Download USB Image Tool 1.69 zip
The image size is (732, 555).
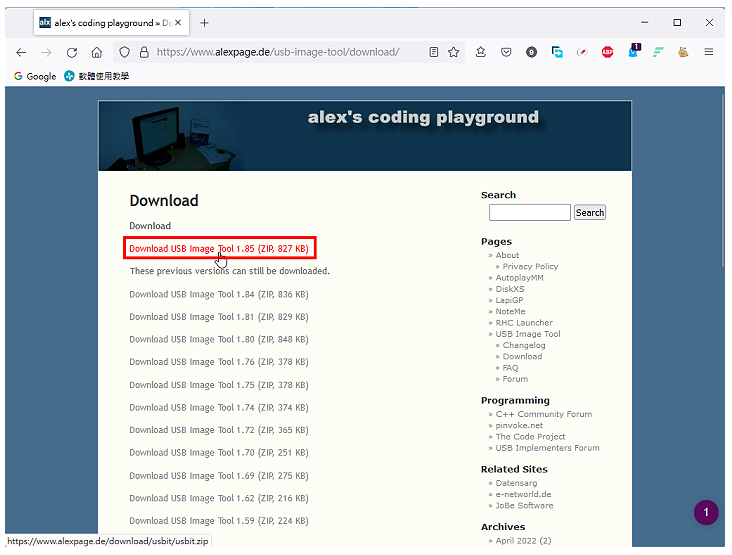pos(219,476)
